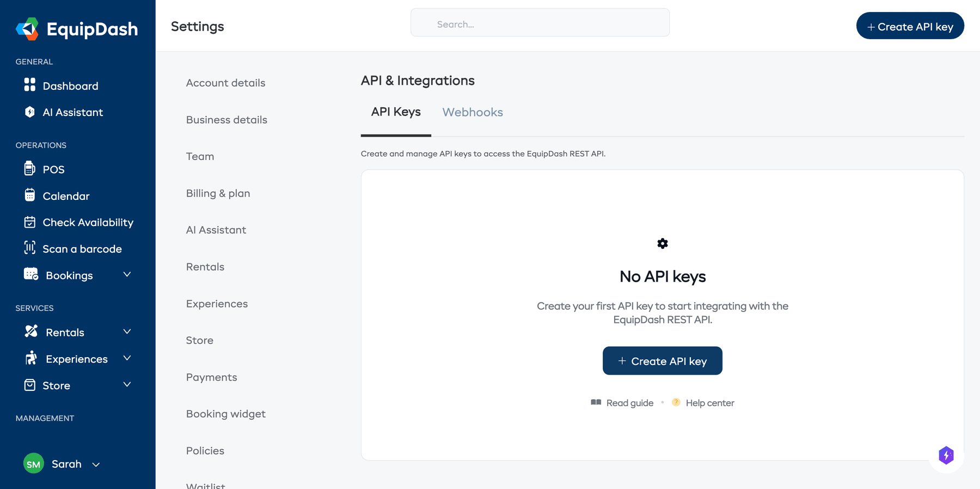Viewport: 980px width, 489px height.
Task: Click the Search input field
Action: pyautogui.click(x=540, y=23)
